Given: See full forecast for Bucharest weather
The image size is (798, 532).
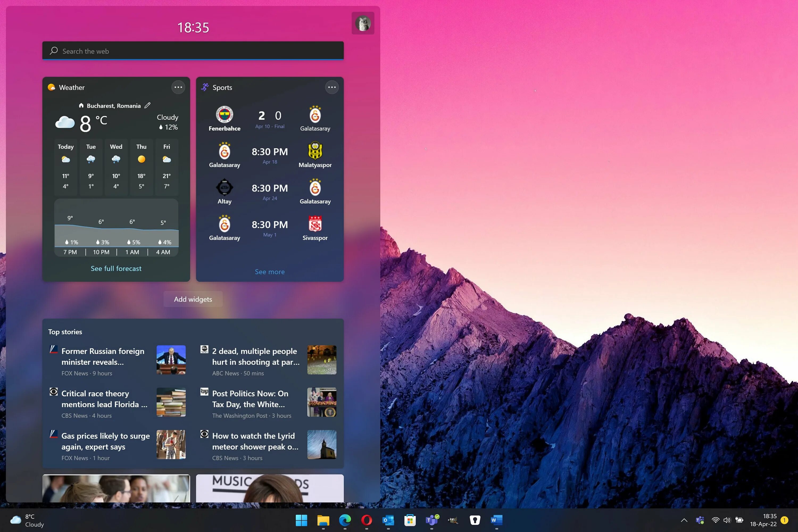Looking at the screenshot, I should pyautogui.click(x=116, y=268).
